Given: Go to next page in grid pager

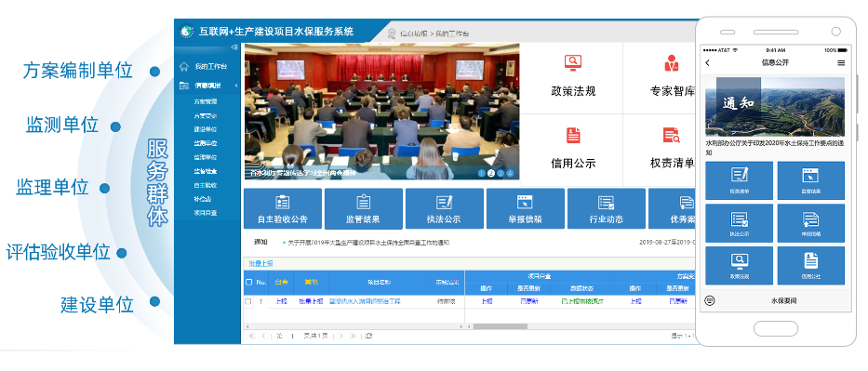Looking at the screenshot, I should click(x=341, y=336).
